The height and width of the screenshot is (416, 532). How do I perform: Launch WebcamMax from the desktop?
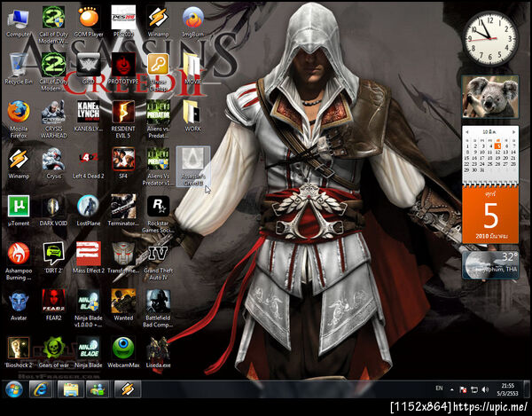click(123, 352)
